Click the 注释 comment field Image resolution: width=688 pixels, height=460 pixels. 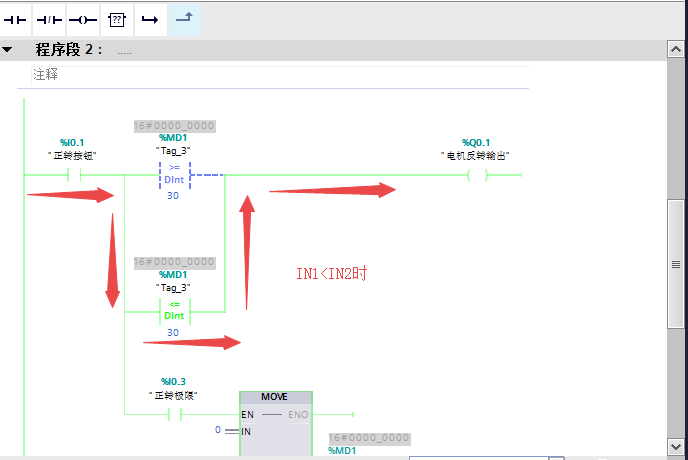point(47,74)
